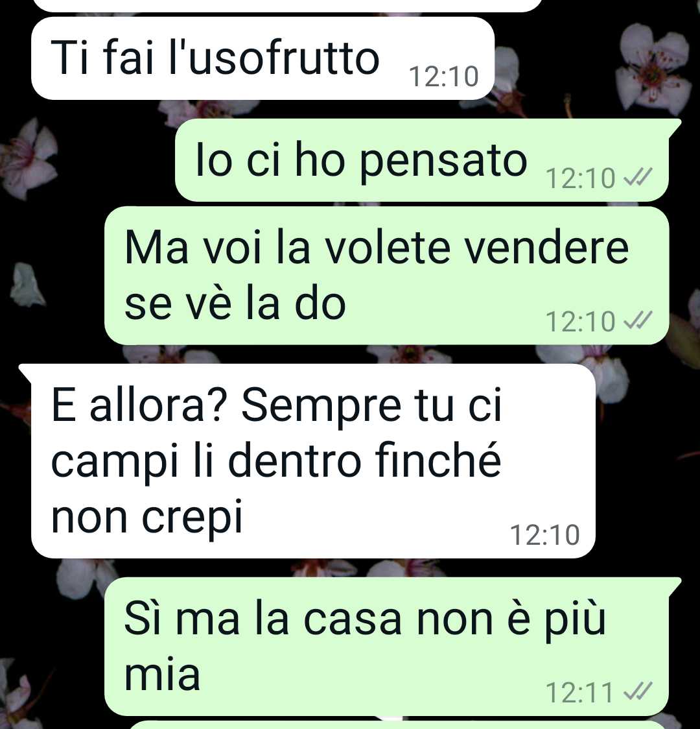This screenshot has height=729, width=700.
Task: Select the "Ma voi la volete vendere" message
Action: click(x=386, y=275)
